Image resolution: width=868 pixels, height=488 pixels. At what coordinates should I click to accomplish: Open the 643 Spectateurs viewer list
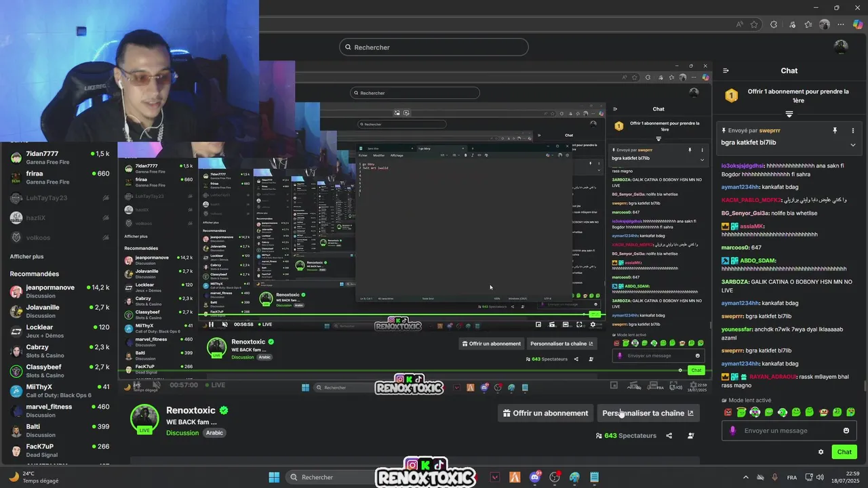[626, 436]
